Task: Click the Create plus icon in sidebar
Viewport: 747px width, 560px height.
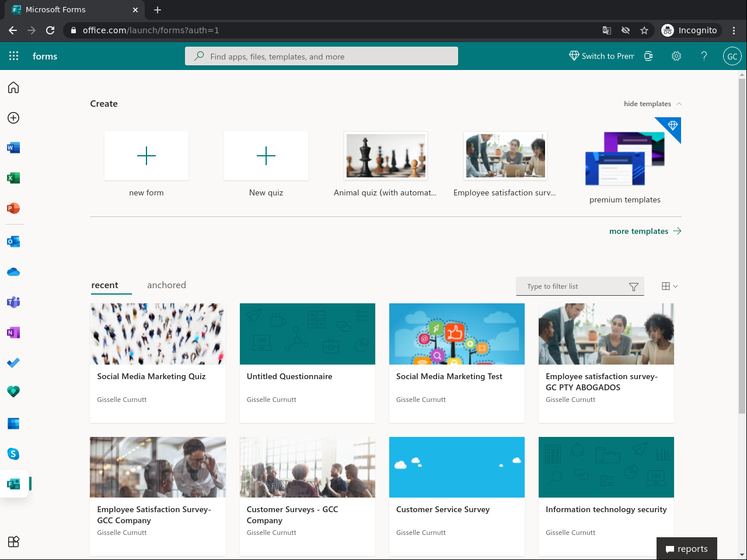Action: (x=13, y=118)
